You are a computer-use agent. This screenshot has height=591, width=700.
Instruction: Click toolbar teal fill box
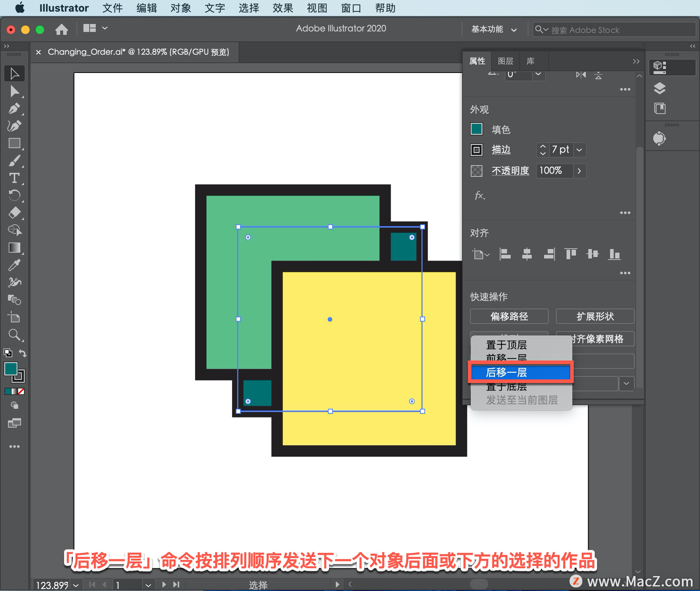[x=11, y=369]
